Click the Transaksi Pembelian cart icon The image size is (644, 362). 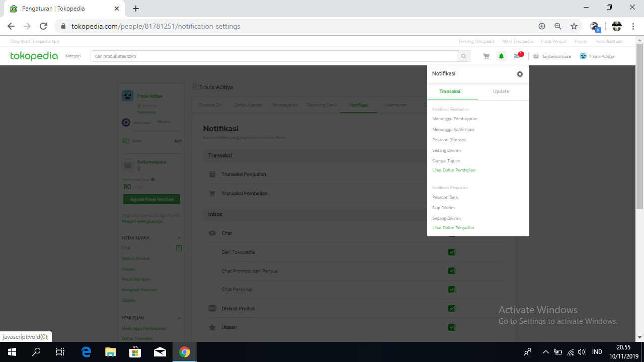point(212,194)
